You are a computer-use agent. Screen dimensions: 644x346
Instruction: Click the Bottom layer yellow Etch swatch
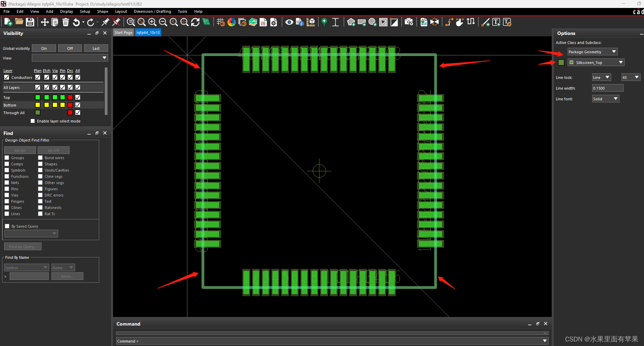47,105
